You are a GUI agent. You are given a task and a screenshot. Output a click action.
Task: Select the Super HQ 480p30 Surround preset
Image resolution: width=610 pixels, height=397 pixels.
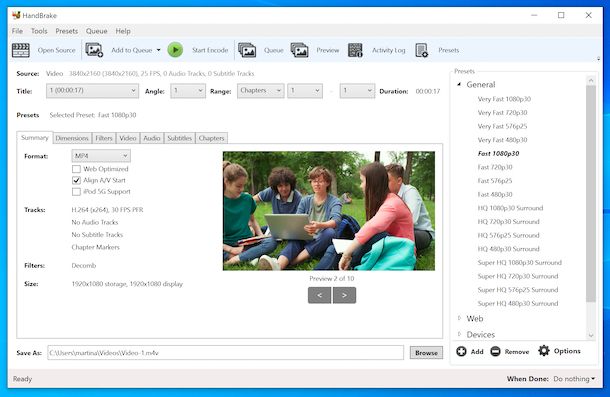518,303
